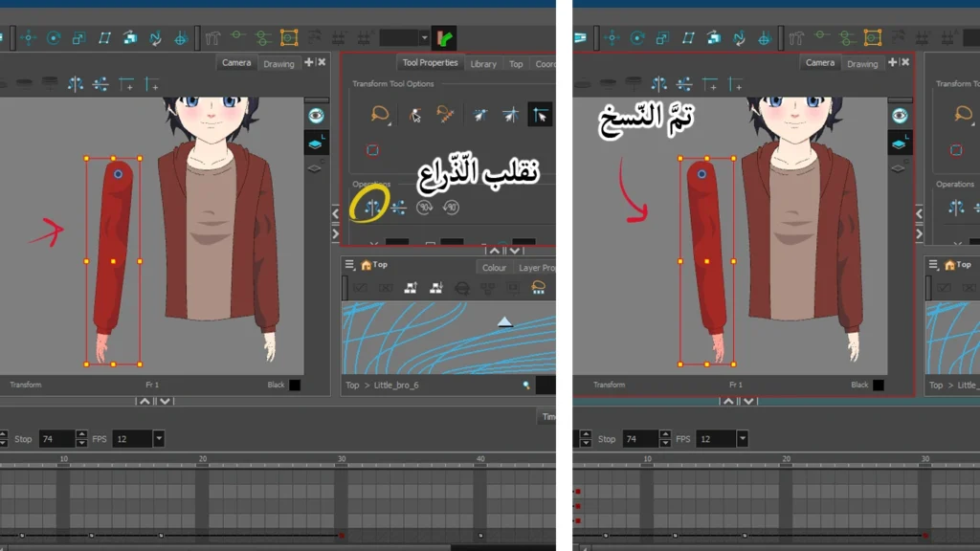This screenshot has width=980, height=551.
Task: Click the home icon in the Top view panel
Action: (x=365, y=265)
